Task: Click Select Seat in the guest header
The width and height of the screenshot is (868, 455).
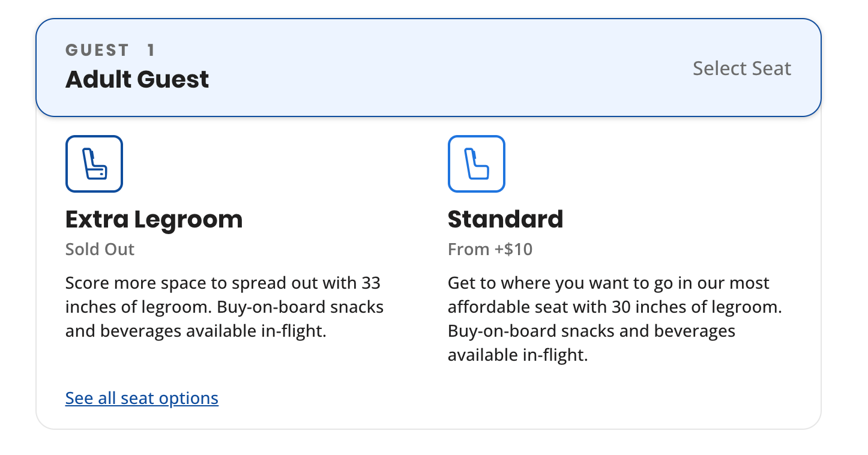Action: tap(741, 68)
